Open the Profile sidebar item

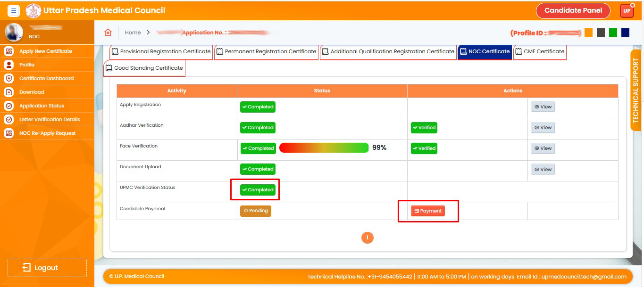(27, 65)
